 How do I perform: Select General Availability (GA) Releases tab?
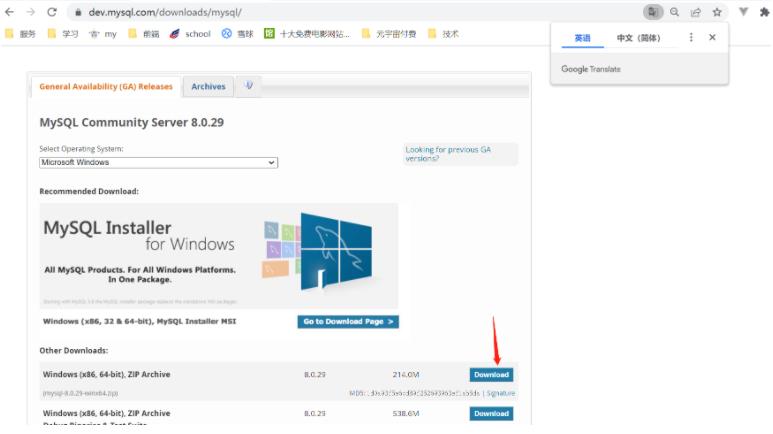pyautogui.click(x=106, y=87)
